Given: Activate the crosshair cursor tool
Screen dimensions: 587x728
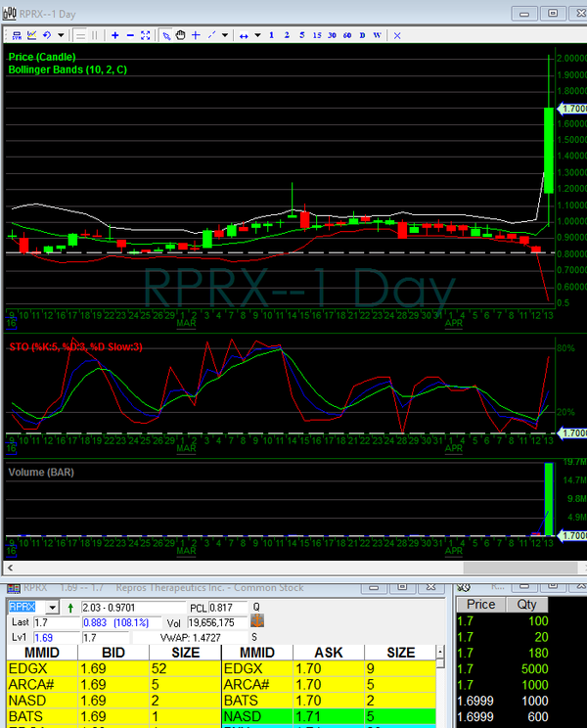Looking at the screenshot, I should 197,35.
